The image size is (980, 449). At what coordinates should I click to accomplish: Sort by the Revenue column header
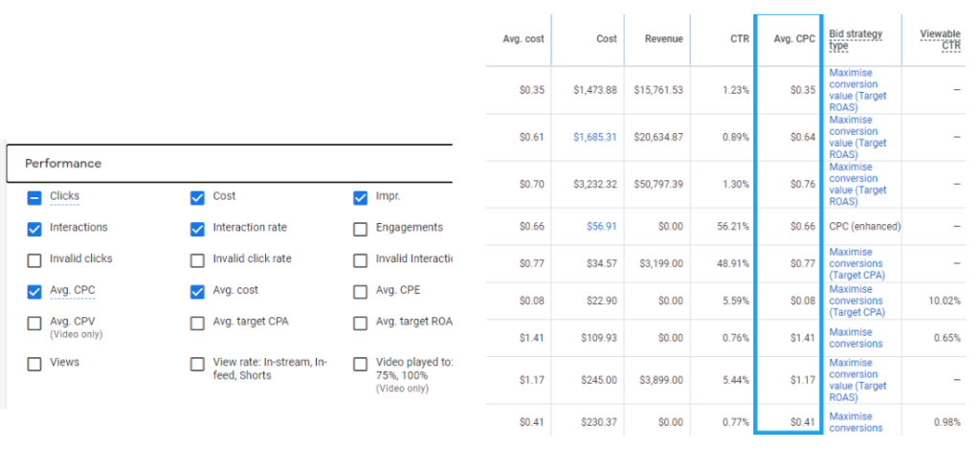coord(664,38)
